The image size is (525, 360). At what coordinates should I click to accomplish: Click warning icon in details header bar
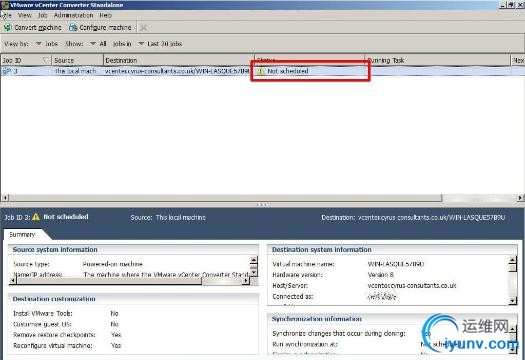(36, 217)
